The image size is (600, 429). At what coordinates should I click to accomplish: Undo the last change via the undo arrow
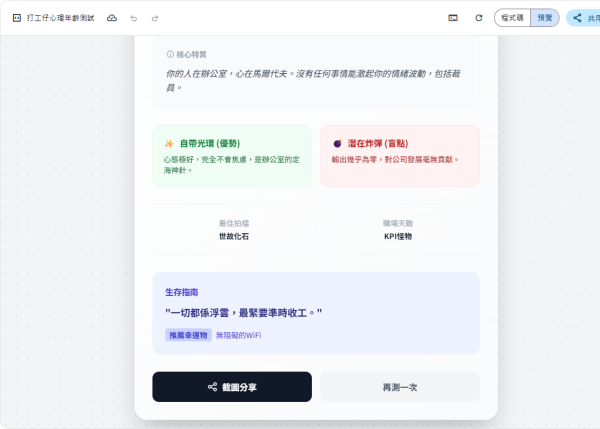134,18
